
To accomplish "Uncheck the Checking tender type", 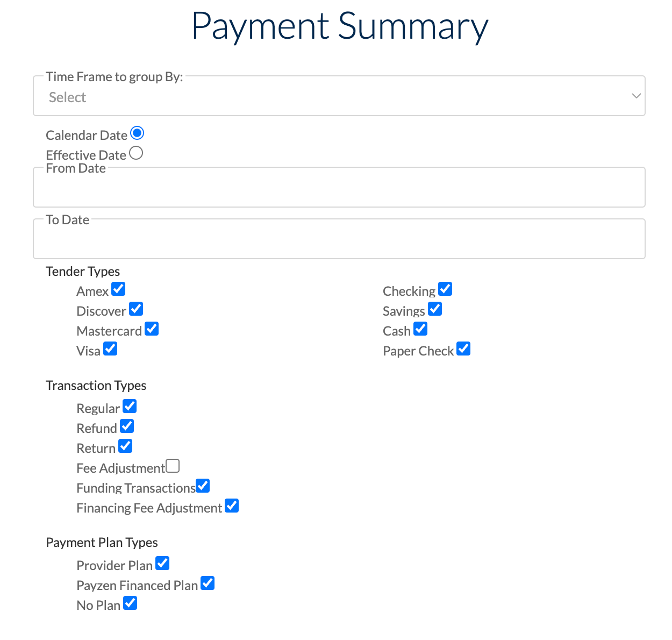I will point(445,289).
